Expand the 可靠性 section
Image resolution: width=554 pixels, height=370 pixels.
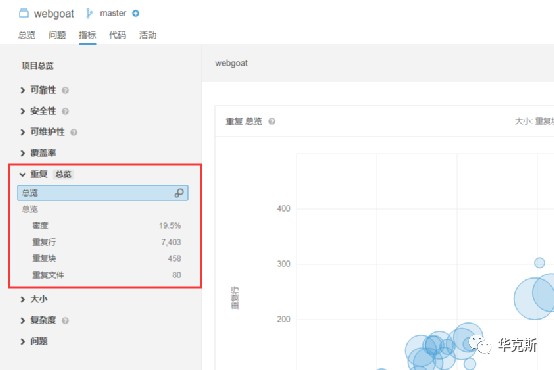[39, 90]
